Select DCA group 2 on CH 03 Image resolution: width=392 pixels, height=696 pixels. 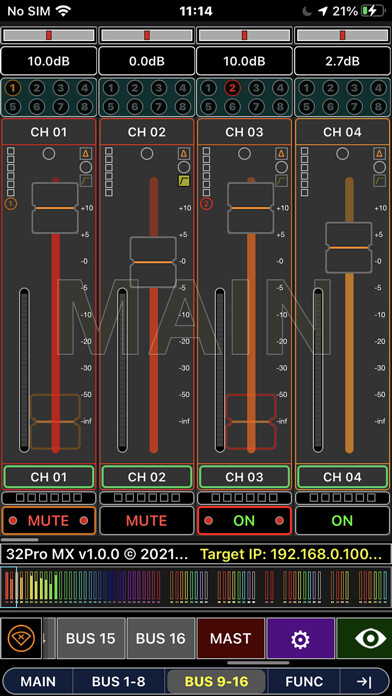(232, 88)
